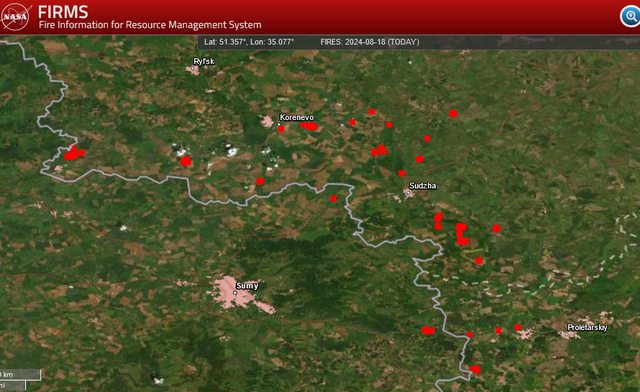Click the kilometer scale bar

point(20,374)
